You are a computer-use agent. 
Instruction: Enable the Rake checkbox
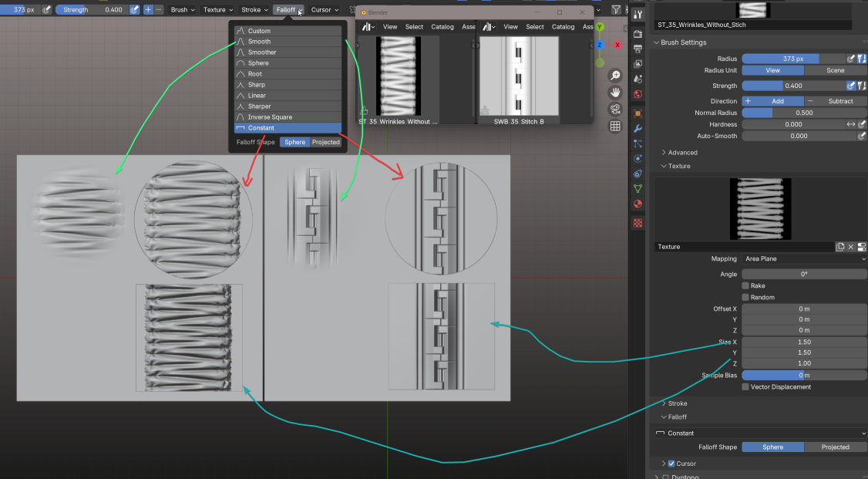click(x=745, y=285)
